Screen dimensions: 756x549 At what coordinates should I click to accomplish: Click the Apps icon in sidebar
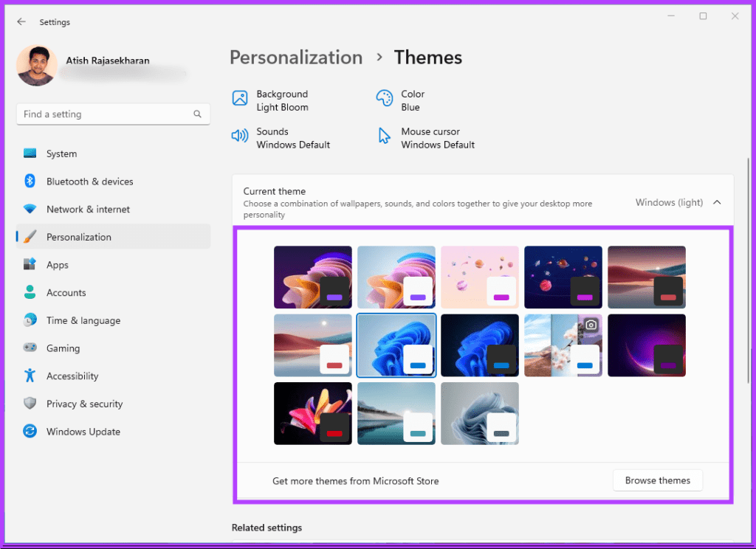pyautogui.click(x=30, y=265)
